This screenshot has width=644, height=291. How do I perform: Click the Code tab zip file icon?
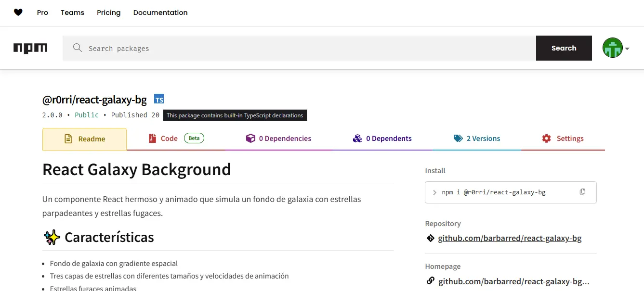click(x=152, y=139)
